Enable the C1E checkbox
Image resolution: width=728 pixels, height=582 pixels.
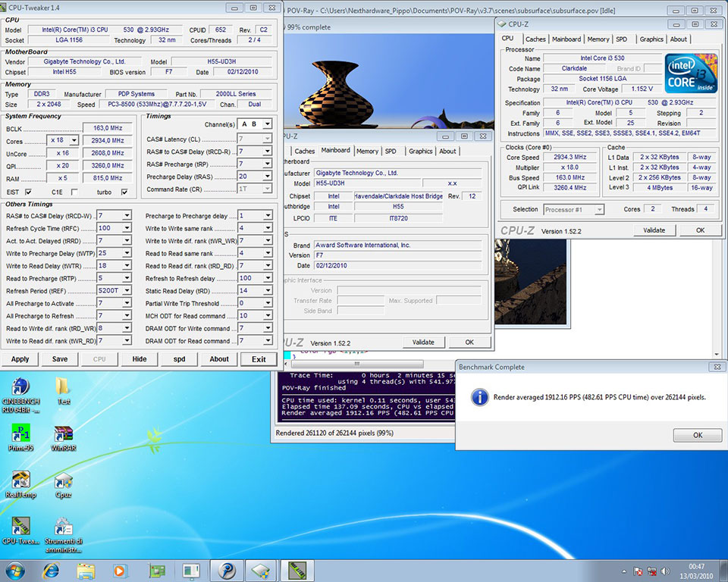pos(74,192)
